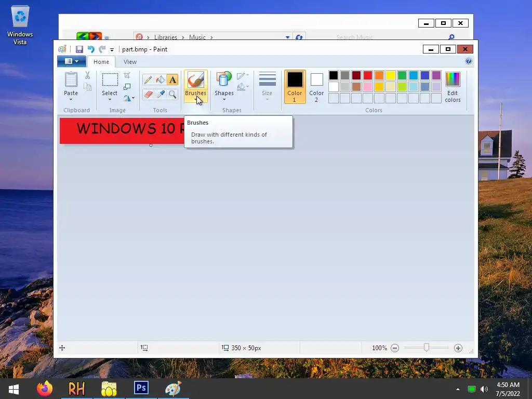The image size is (532, 399).
Task: Open address bar history dropdown in Music window
Action: point(287,37)
